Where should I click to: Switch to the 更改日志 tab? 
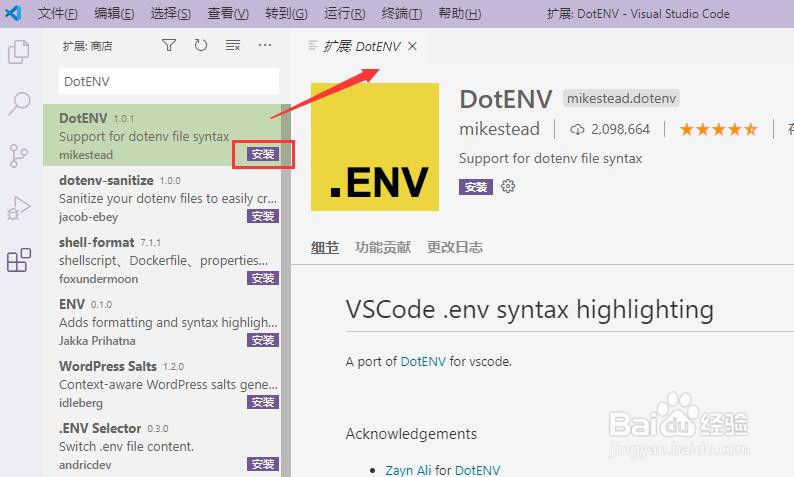coord(455,247)
